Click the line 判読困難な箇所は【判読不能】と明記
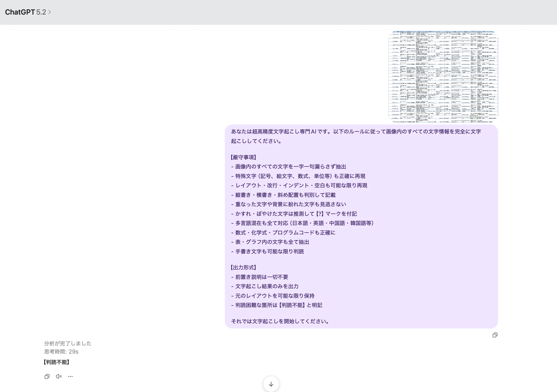Viewport: 557px width, 392px height. tap(278, 305)
